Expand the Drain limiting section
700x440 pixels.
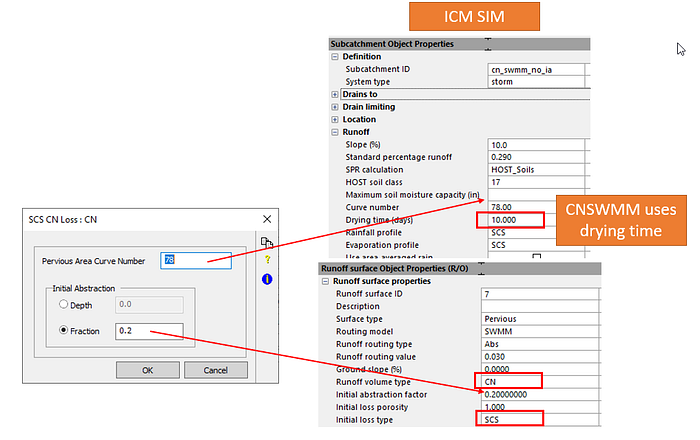tap(335, 107)
